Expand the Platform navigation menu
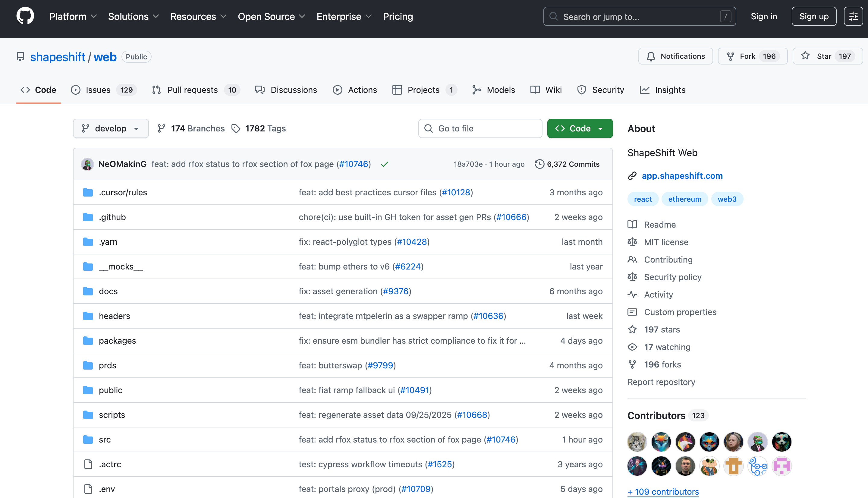The width and height of the screenshot is (868, 498). 73,16
